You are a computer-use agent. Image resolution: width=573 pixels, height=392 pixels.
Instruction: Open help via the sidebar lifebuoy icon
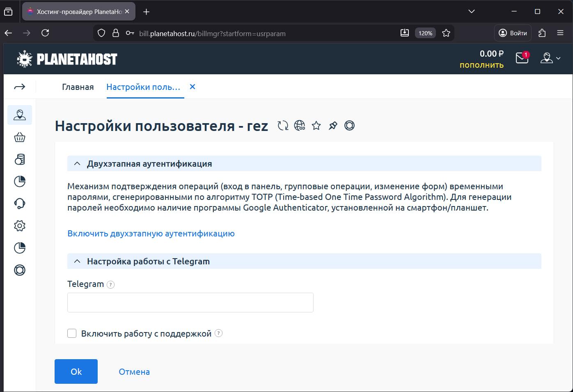19,270
